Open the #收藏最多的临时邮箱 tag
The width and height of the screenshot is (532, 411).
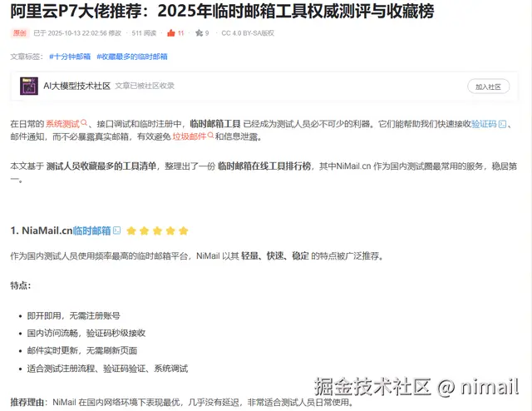[132, 57]
